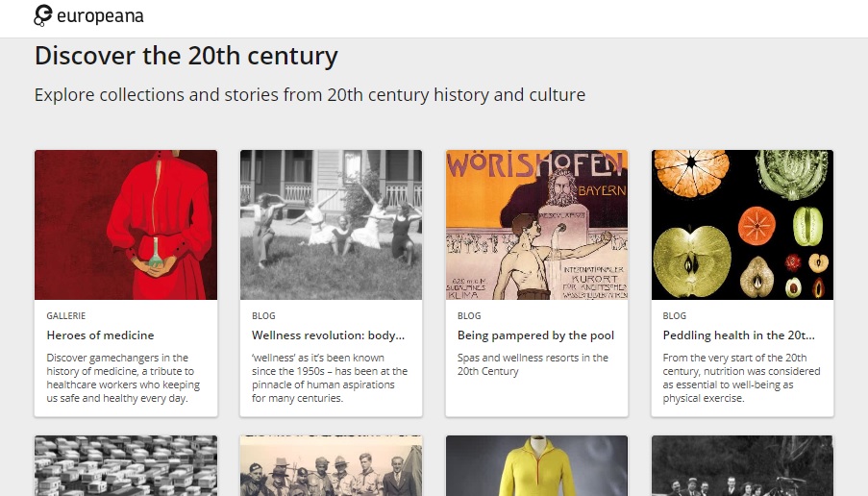
Task: Click the Europeana logo icon
Action: click(42, 15)
